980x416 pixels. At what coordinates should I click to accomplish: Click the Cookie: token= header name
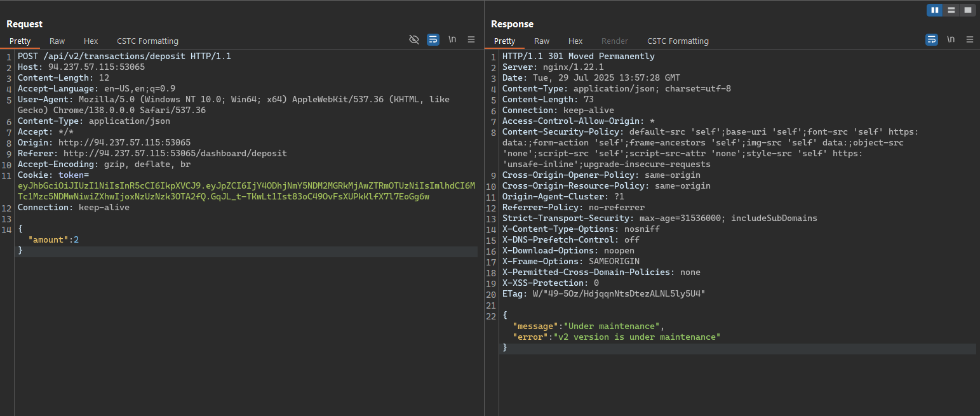pyautogui.click(x=53, y=175)
